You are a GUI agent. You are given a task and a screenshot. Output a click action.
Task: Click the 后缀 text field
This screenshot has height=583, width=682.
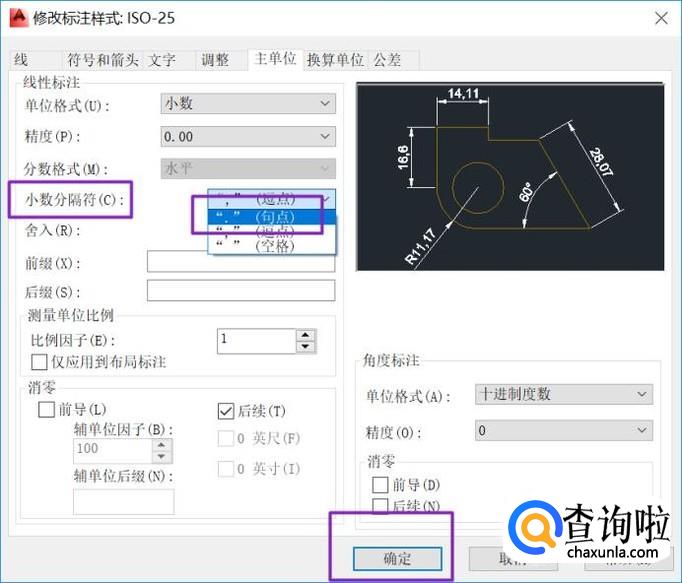[x=240, y=291]
